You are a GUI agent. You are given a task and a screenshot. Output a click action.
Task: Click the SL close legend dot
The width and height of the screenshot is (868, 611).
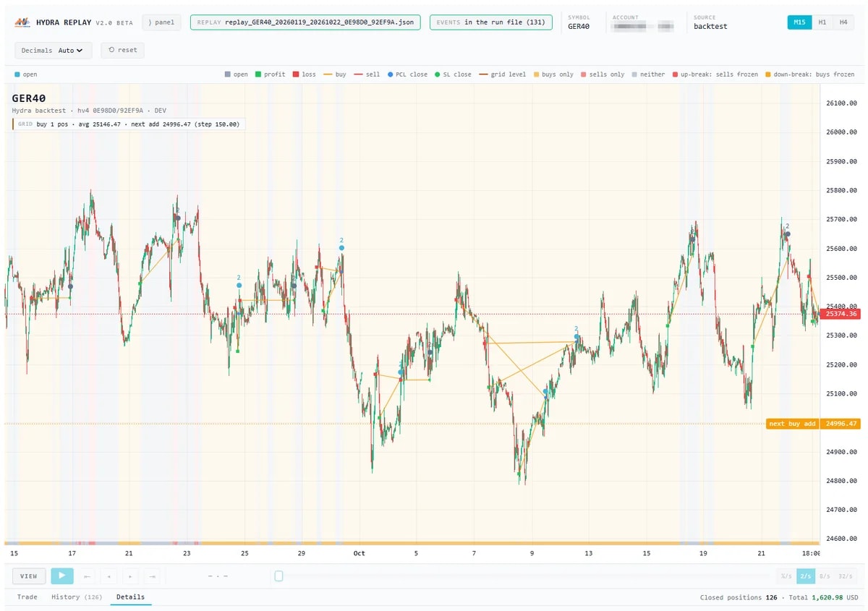click(438, 74)
